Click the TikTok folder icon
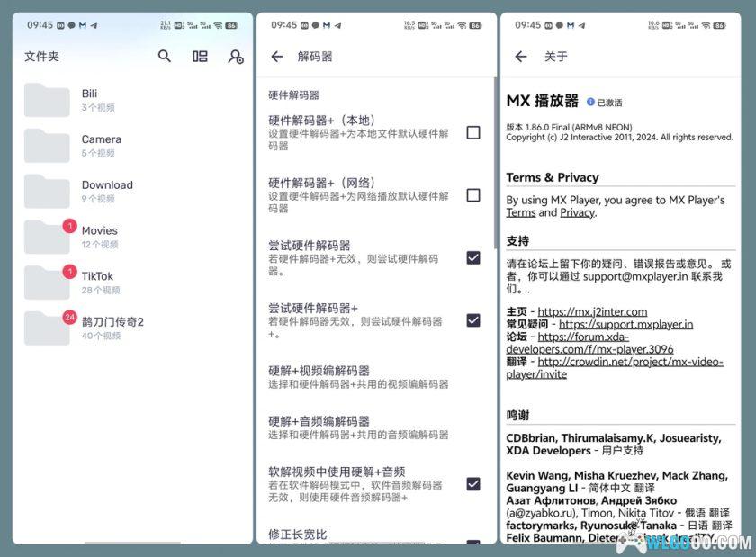 tap(47, 281)
